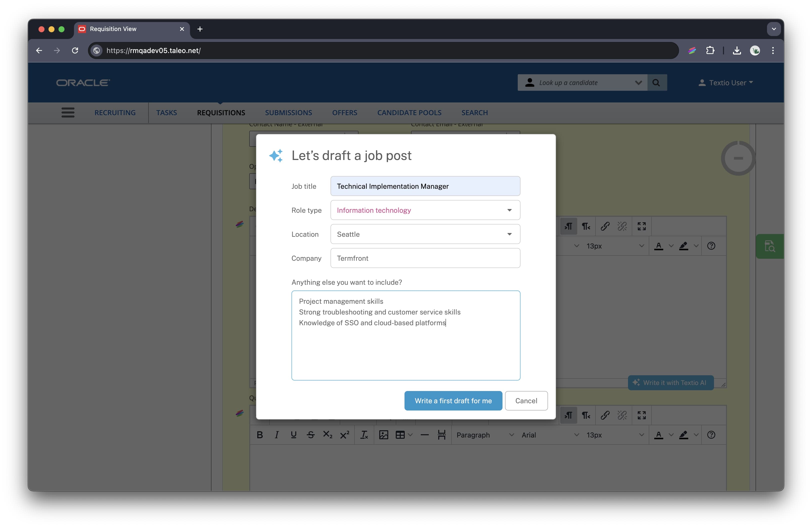
Task: Expand the Location dropdown showing Seattle
Action: click(x=509, y=234)
